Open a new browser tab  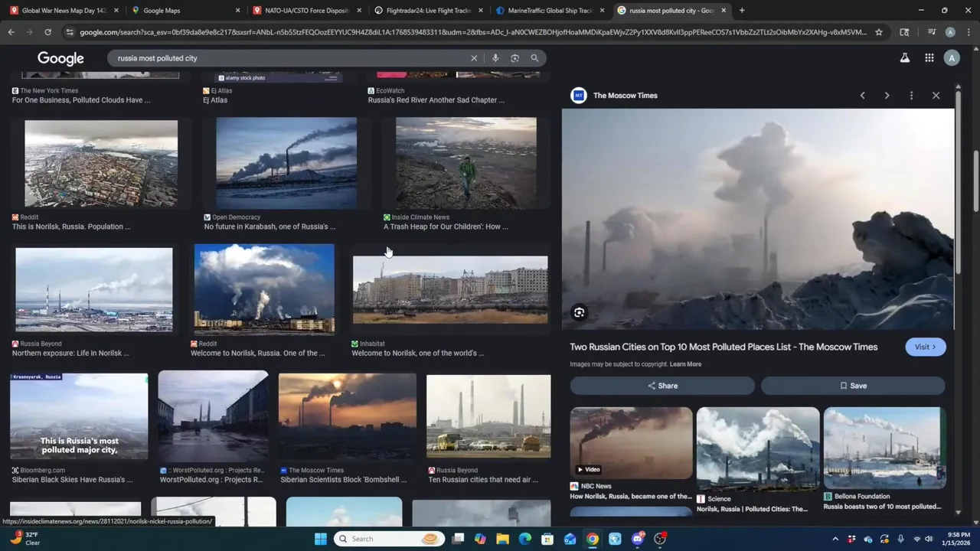(x=742, y=11)
